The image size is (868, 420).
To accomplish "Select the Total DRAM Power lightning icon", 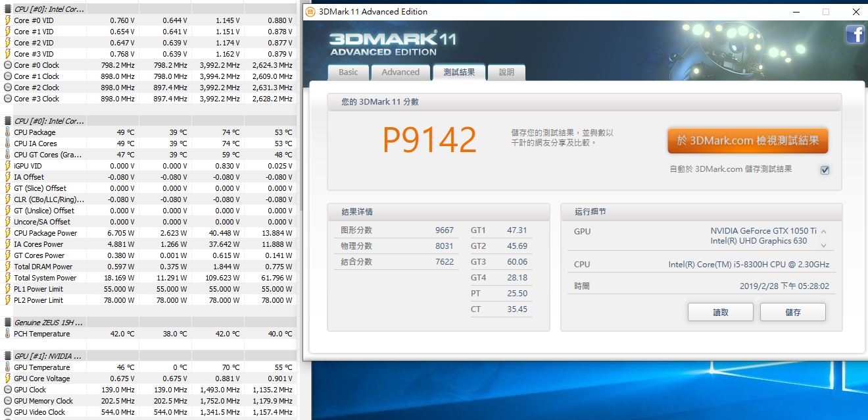I will coord(7,267).
